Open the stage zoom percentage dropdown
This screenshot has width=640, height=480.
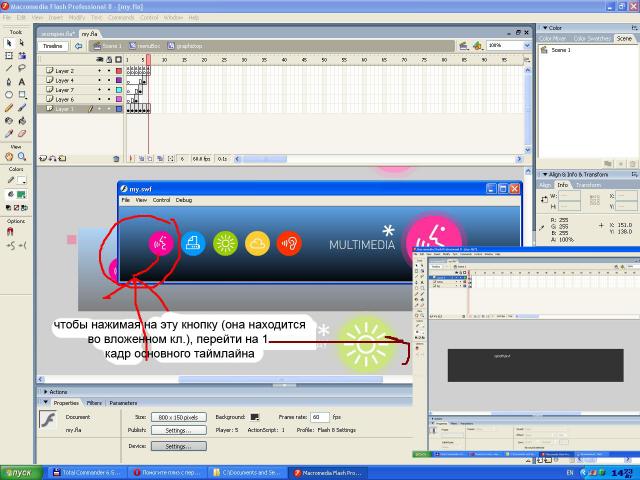pyautogui.click(x=527, y=46)
